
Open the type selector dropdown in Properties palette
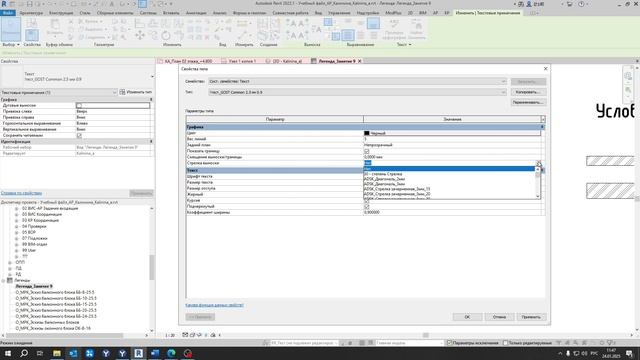pyautogui.click(x=152, y=77)
